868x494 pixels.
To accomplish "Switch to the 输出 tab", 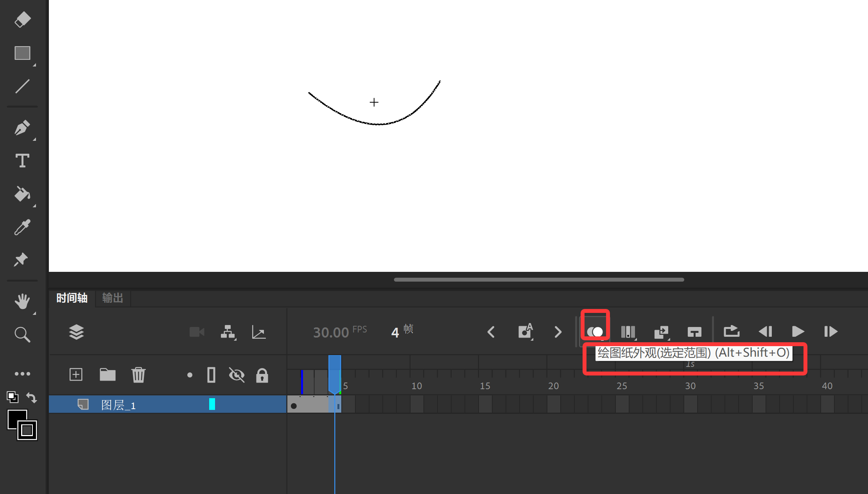I will click(113, 298).
